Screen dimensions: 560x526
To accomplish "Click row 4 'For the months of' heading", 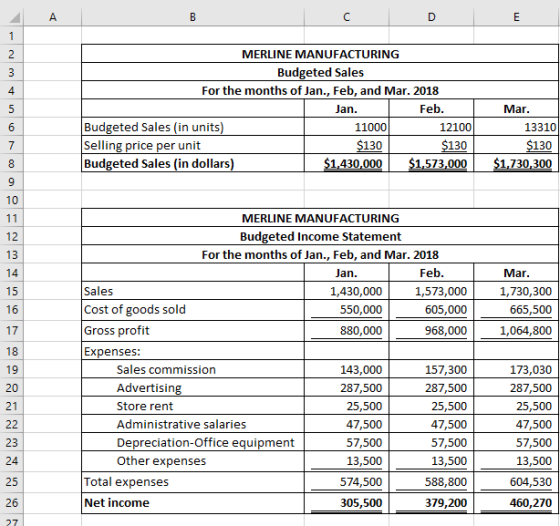I will pos(320,90).
